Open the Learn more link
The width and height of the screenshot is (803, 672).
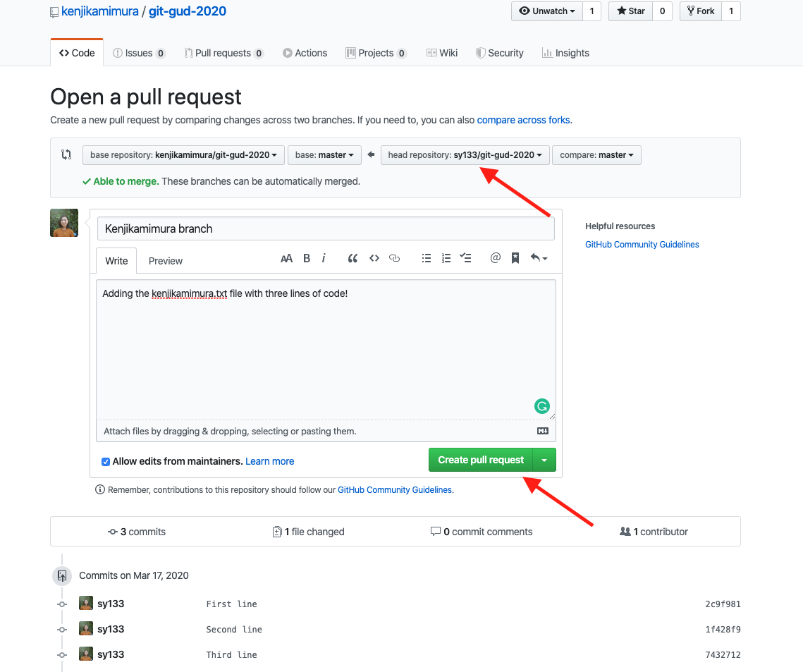[x=270, y=461]
